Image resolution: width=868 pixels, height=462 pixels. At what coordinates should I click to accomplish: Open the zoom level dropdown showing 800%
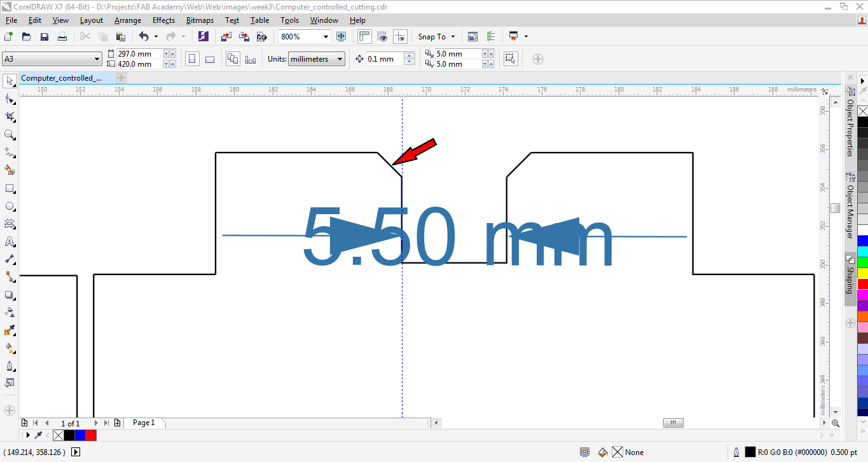pyautogui.click(x=326, y=37)
